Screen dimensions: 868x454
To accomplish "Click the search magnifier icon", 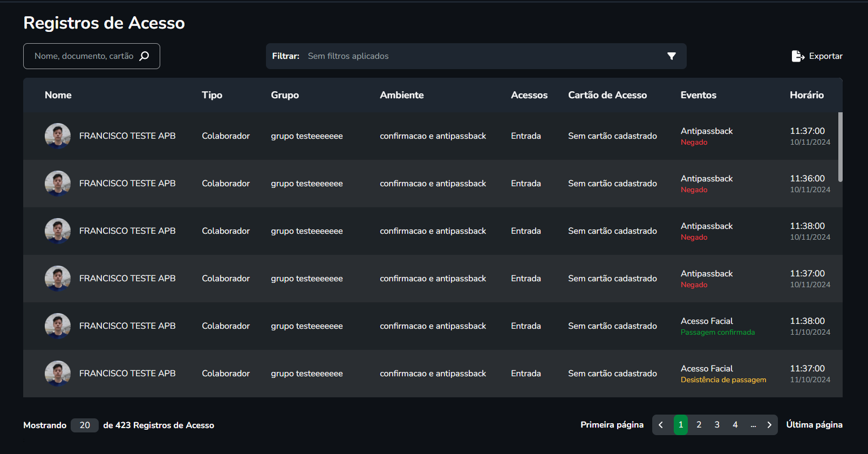I will click(x=144, y=56).
